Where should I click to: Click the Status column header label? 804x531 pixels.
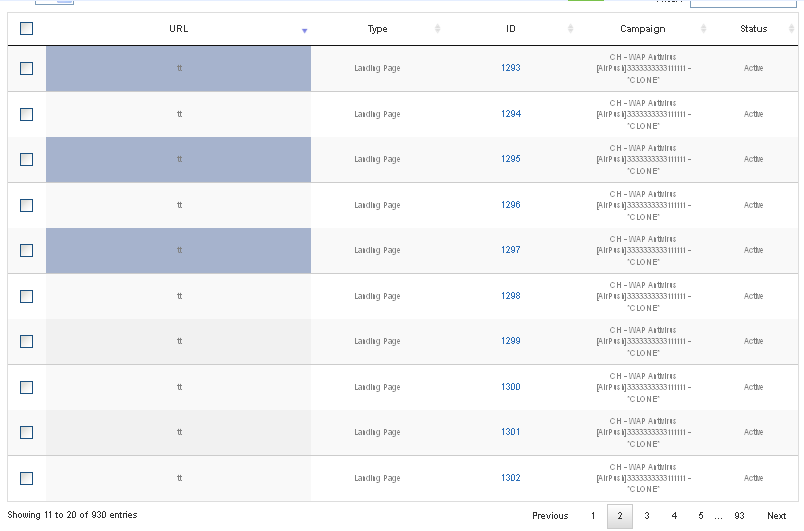pos(753,29)
